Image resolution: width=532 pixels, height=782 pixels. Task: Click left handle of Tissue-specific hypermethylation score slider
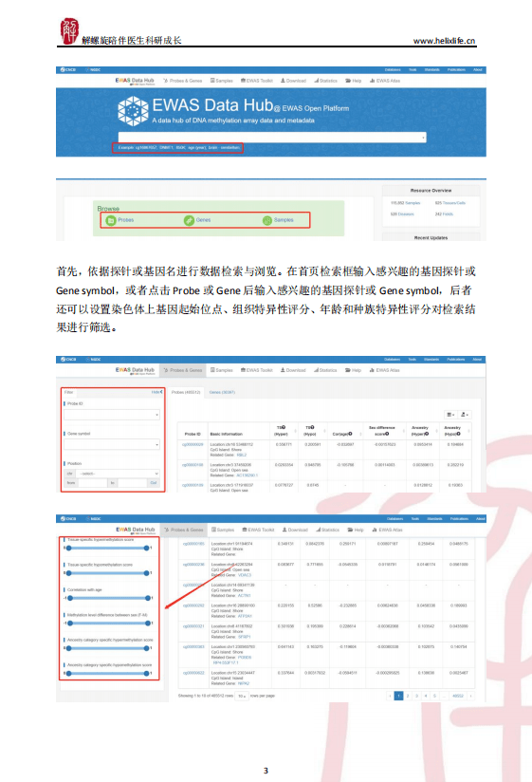pyautogui.click(x=68, y=549)
